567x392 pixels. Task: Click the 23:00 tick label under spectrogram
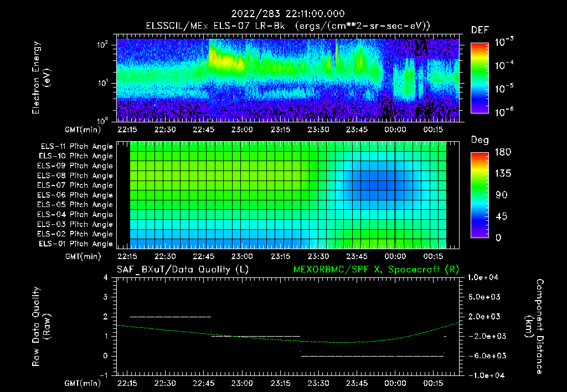click(x=242, y=130)
